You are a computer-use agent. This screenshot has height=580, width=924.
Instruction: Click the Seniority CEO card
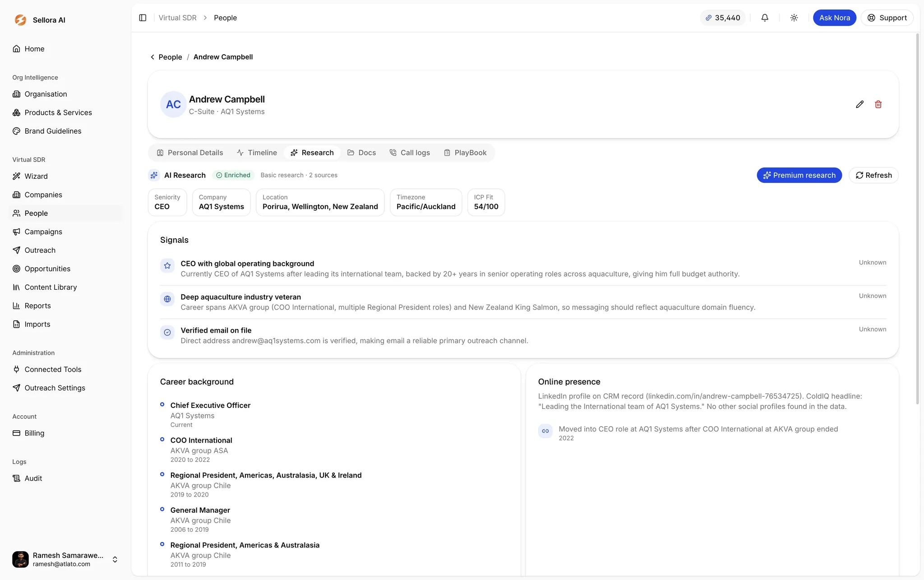click(x=167, y=202)
